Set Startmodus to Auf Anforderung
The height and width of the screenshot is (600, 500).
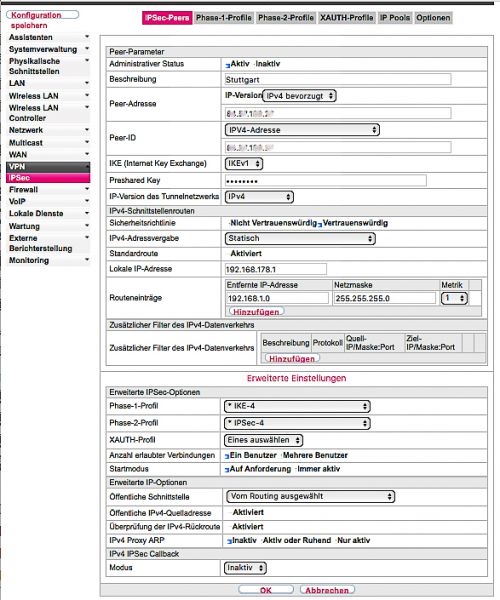tap(227, 470)
